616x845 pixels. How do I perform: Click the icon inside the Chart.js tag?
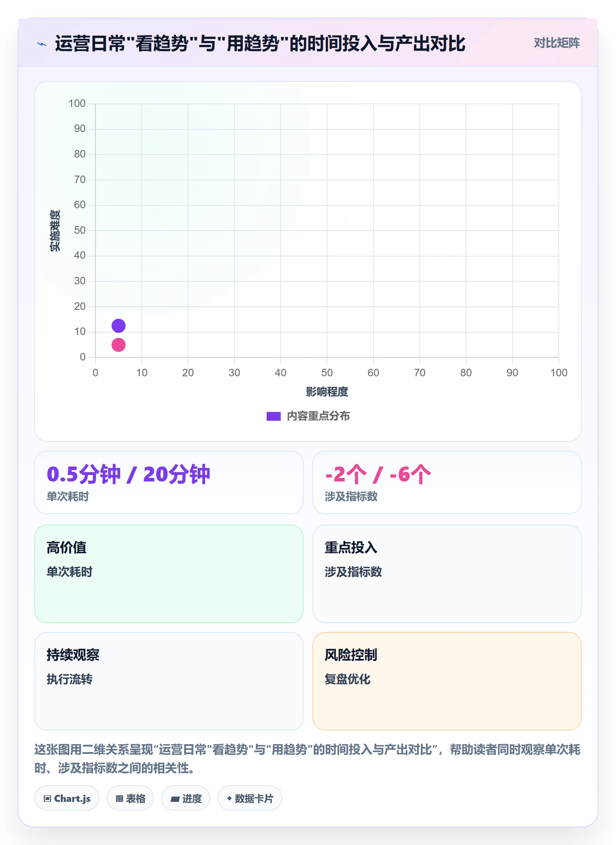[48, 798]
